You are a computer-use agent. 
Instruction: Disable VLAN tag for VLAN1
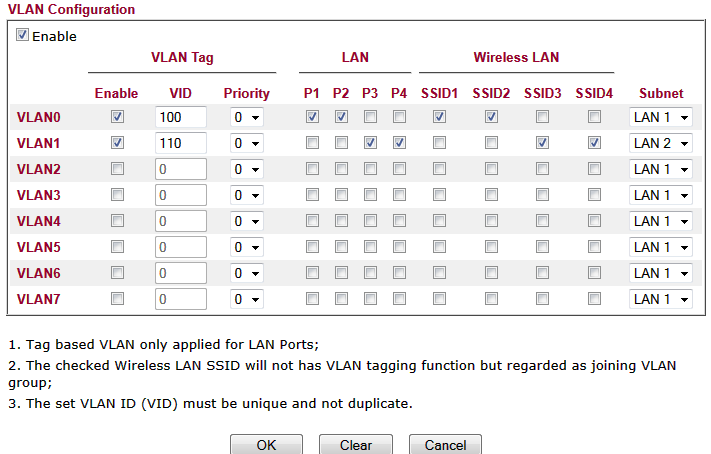click(117, 143)
